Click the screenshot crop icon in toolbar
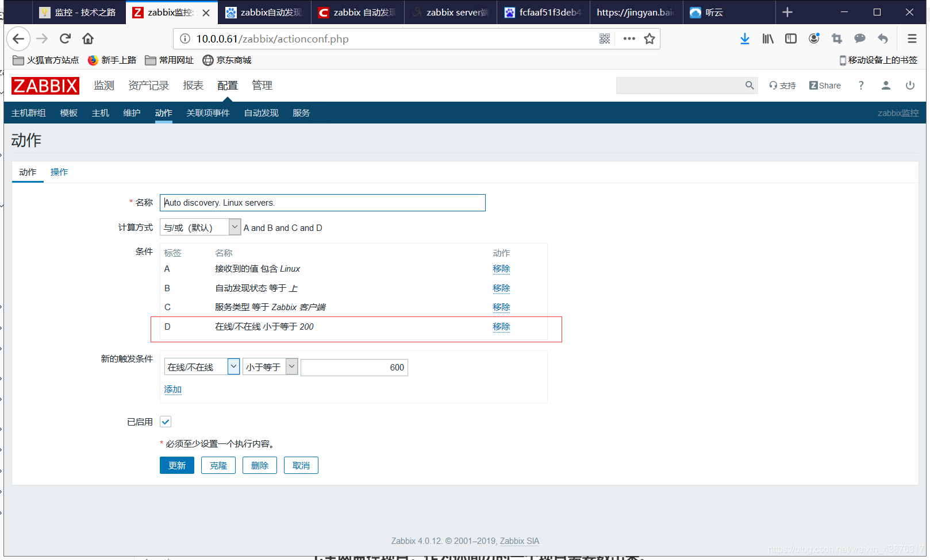930x560 pixels. (837, 38)
